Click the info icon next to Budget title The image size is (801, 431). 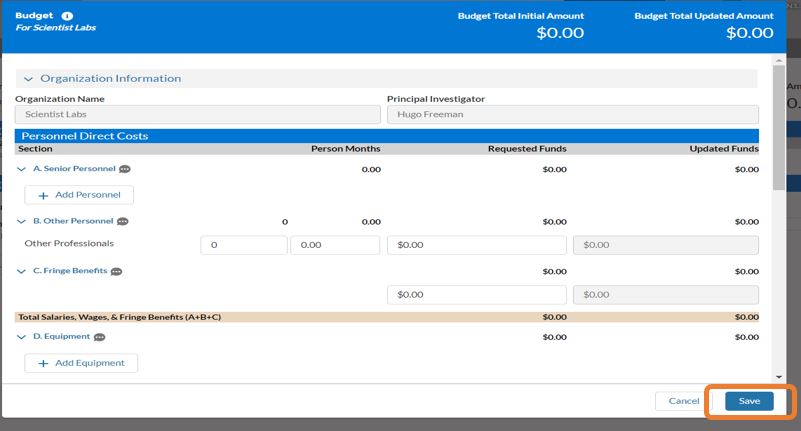[67, 16]
